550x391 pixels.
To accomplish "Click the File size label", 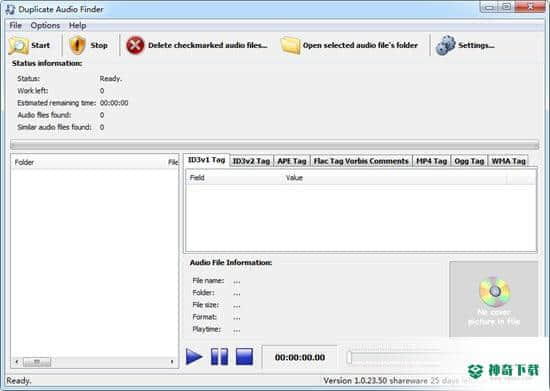I will click(206, 305).
